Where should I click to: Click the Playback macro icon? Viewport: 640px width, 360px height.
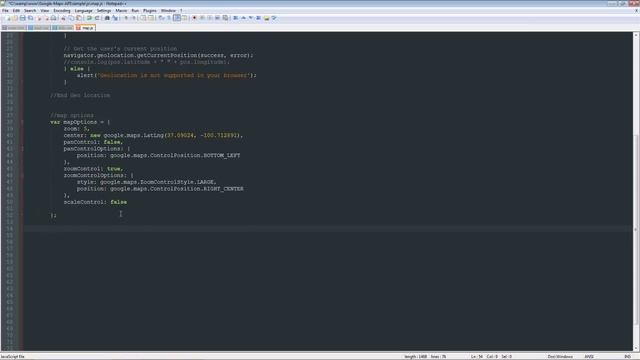tap(209, 18)
